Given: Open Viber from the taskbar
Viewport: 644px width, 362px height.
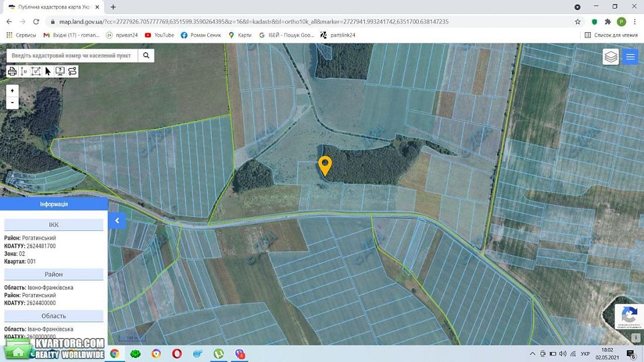Looking at the screenshot, I should (240, 353).
